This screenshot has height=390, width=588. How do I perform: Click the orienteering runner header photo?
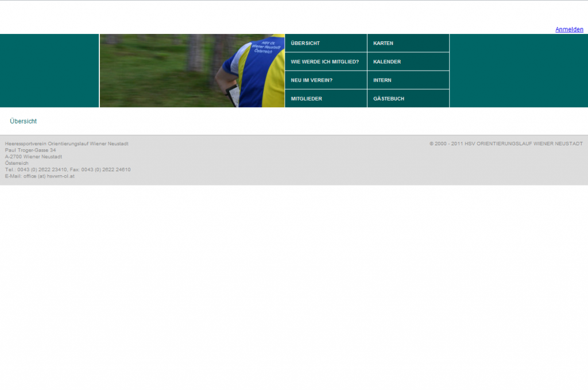(x=192, y=71)
